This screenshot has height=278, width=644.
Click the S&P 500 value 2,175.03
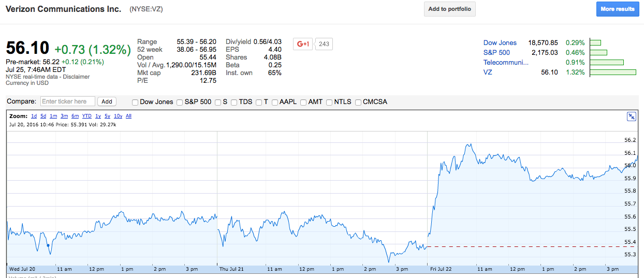click(x=545, y=52)
